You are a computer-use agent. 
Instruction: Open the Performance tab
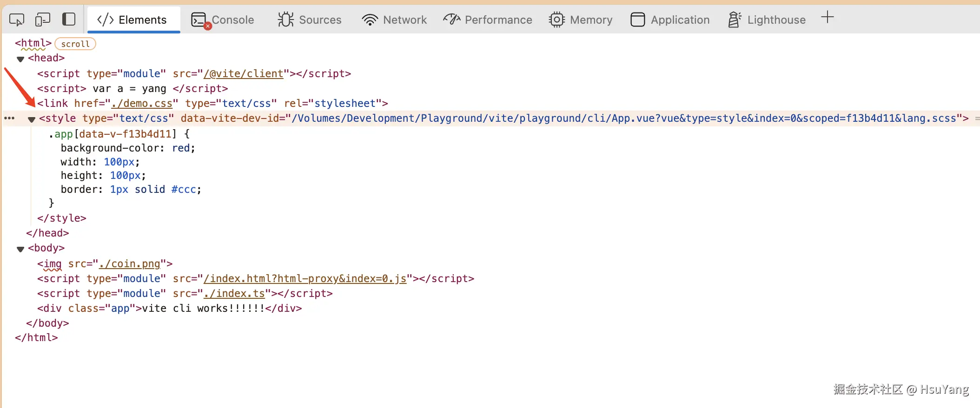[x=488, y=20]
